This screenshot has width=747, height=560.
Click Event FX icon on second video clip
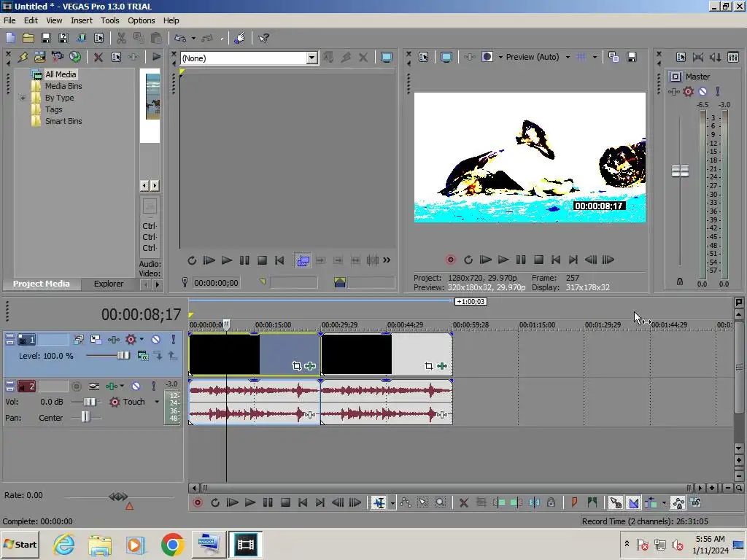[x=442, y=366]
